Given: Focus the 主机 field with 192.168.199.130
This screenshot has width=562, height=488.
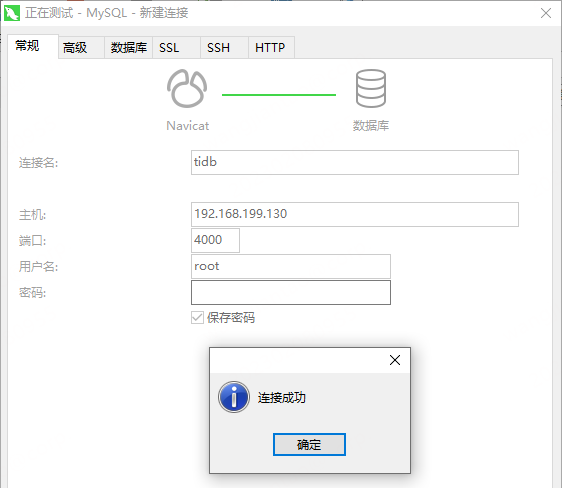Looking at the screenshot, I should point(354,214).
